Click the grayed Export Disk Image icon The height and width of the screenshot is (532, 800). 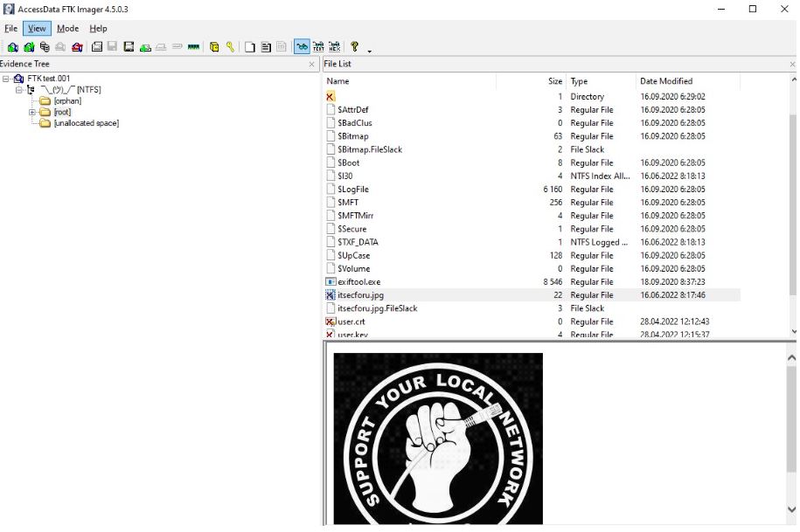113,47
